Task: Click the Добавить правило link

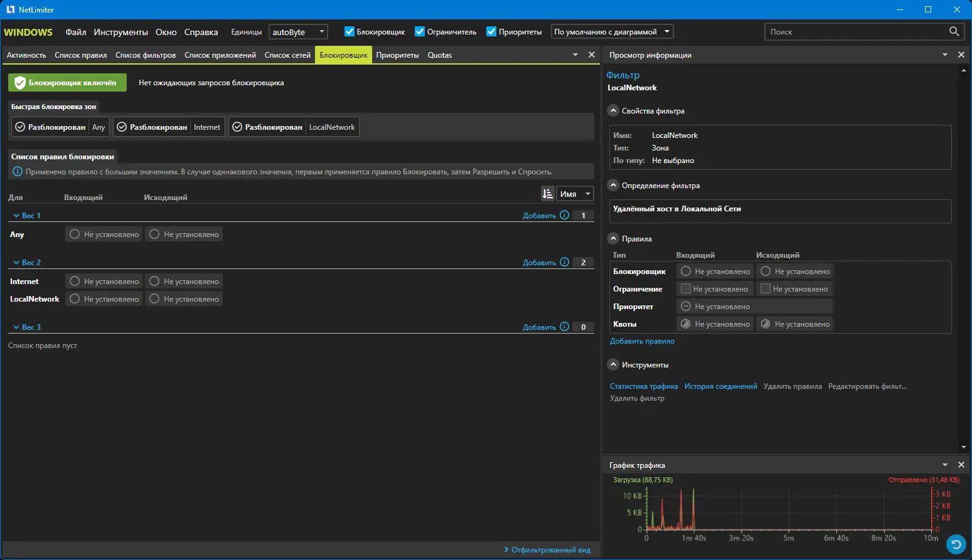Action: [642, 341]
